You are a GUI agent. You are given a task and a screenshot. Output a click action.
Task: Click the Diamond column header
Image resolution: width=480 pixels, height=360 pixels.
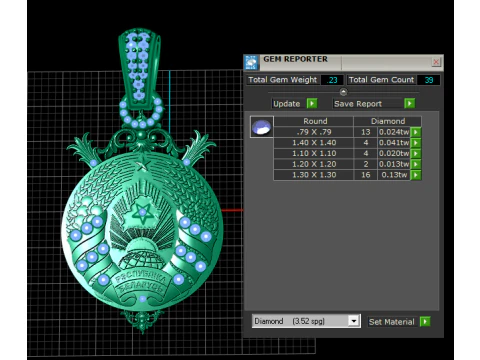tap(388, 121)
